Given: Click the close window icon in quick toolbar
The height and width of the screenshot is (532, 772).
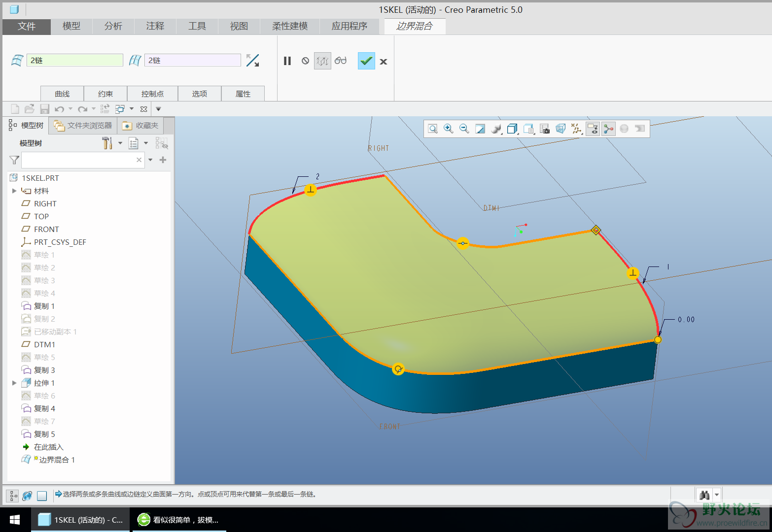Looking at the screenshot, I should [x=143, y=109].
